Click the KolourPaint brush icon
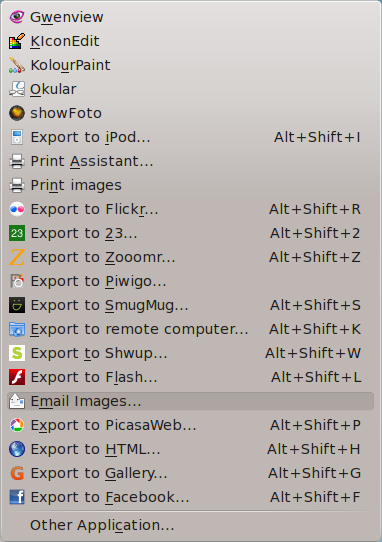This screenshot has height=542, width=382. [17, 65]
